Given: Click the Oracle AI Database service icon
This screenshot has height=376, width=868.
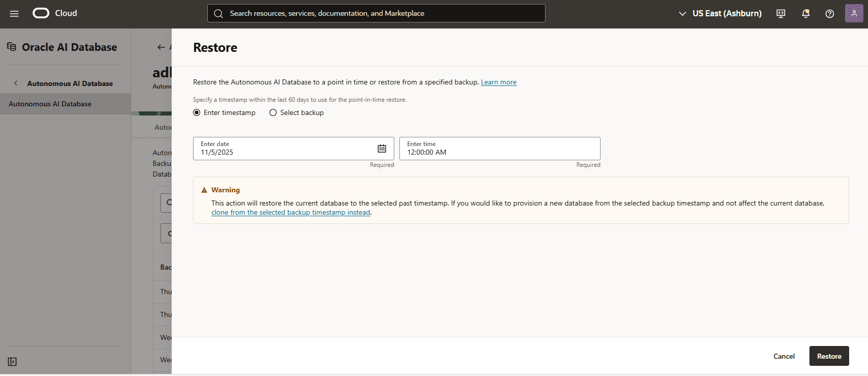Looking at the screenshot, I should point(11,47).
